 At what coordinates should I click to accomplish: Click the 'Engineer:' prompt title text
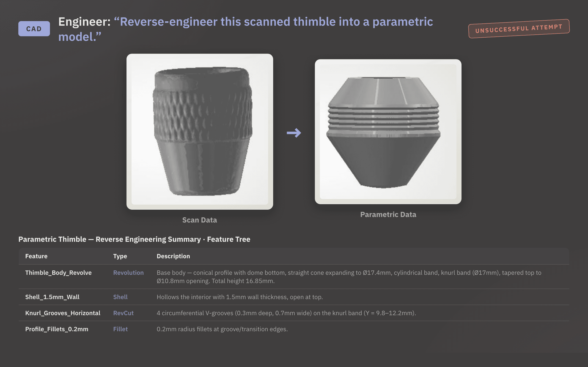pyautogui.click(x=246, y=29)
